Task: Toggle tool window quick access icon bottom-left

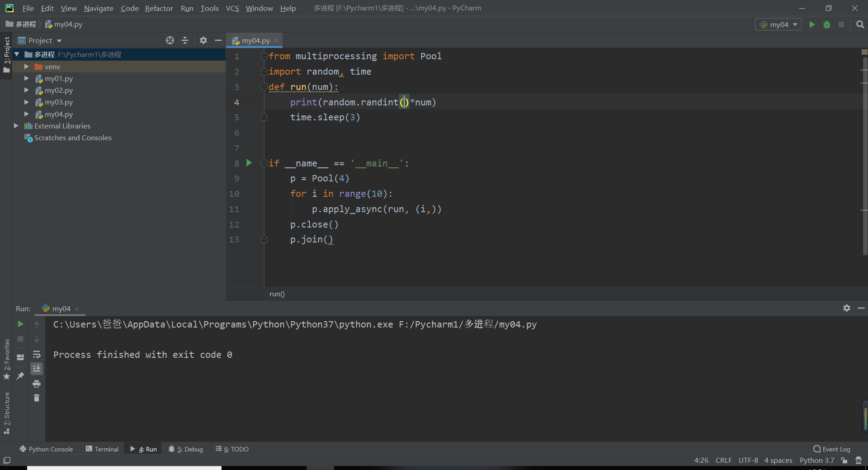Action: pos(7,461)
